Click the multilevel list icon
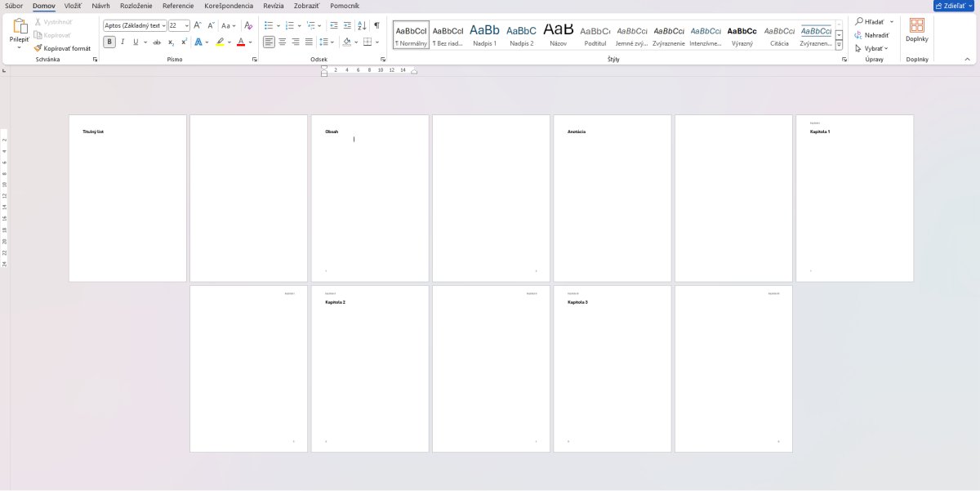Viewport: 980px width, 491px height. pos(311,25)
